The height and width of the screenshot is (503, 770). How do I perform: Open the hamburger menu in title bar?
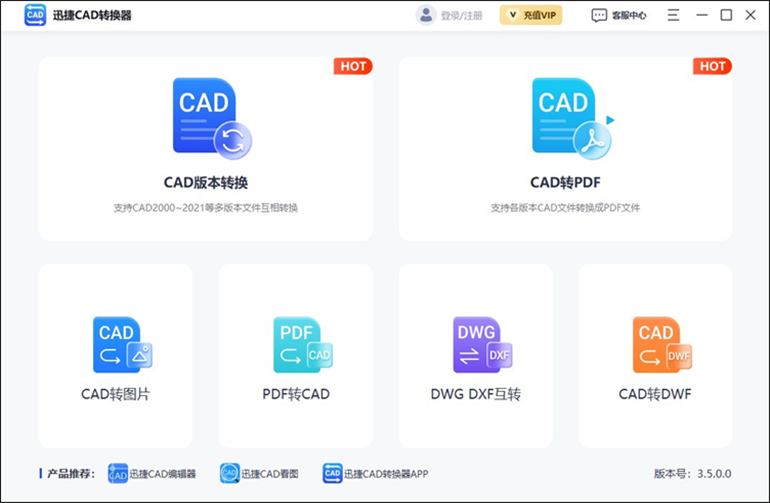pyautogui.click(x=673, y=15)
